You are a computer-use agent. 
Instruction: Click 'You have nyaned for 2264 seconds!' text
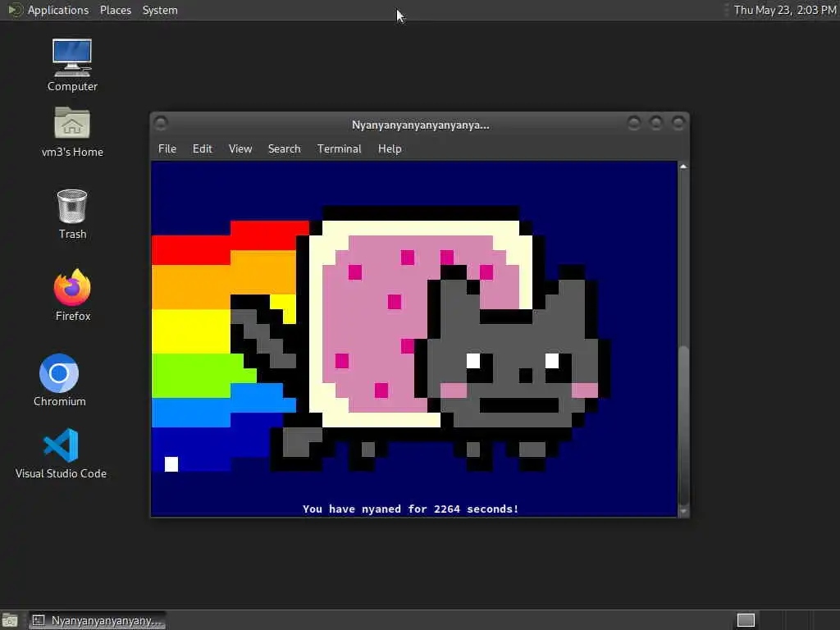click(410, 509)
